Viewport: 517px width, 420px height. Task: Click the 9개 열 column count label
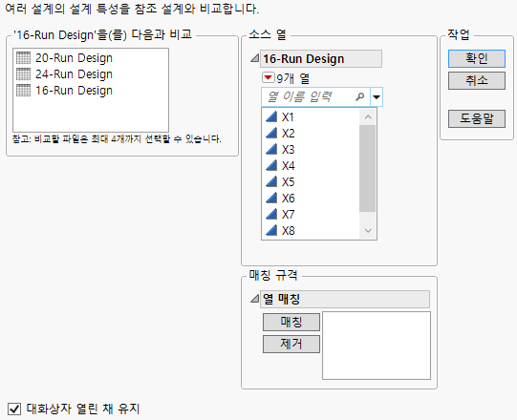click(292, 78)
